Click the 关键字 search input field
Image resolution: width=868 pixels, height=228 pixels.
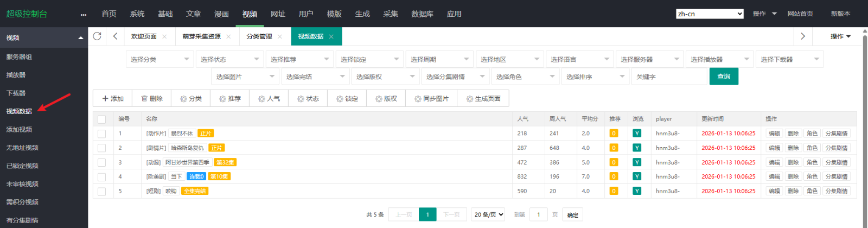[670, 77]
